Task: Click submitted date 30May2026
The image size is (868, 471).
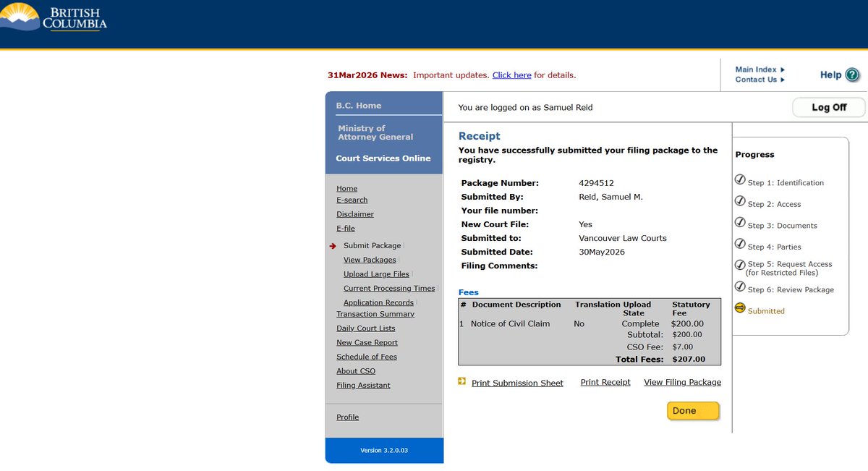Action: [x=602, y=252]
